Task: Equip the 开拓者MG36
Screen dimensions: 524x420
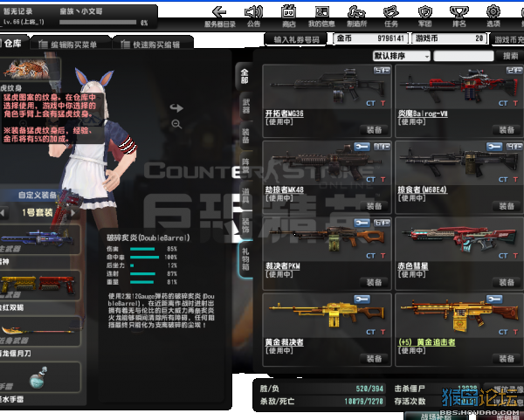Action: tap(374, 130)
